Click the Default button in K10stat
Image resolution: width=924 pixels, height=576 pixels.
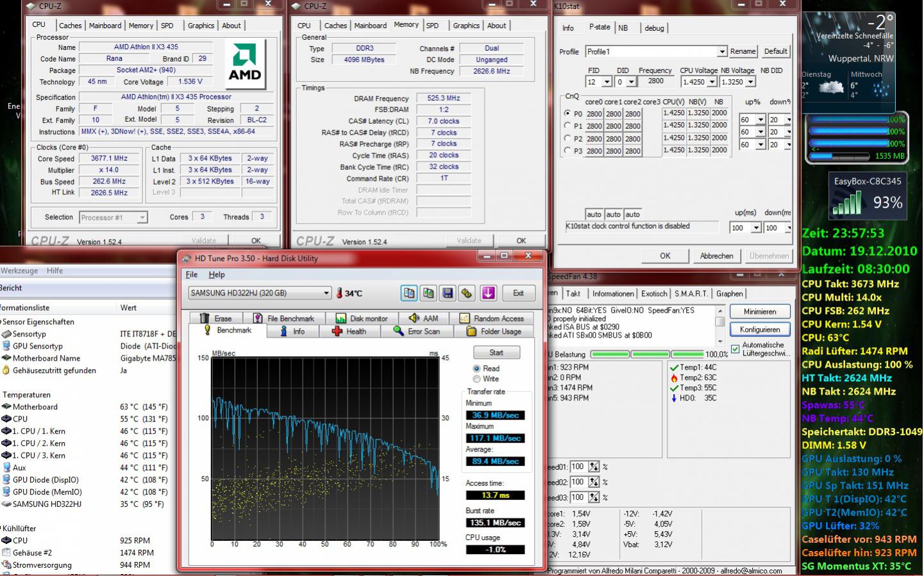776,51
